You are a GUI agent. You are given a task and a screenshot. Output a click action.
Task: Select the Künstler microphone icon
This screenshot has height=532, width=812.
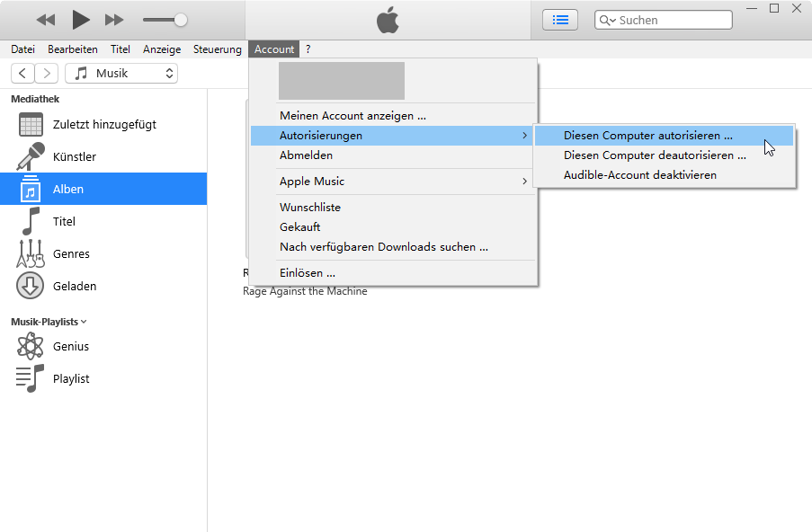coord(31,157)
